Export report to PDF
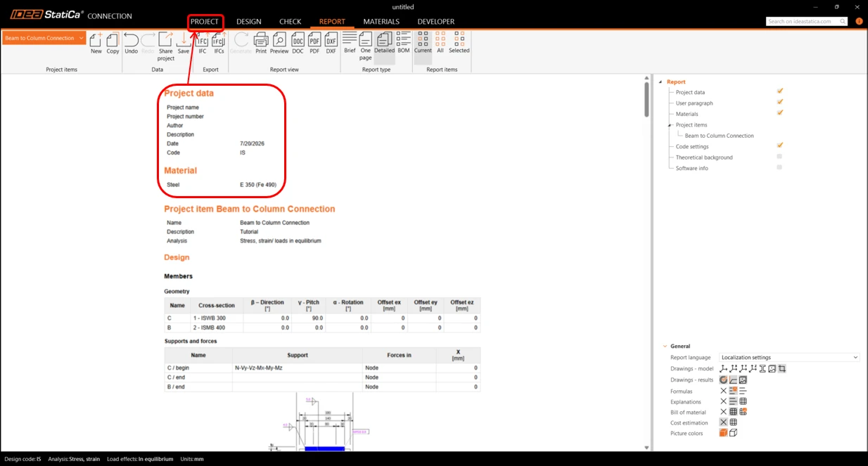 pos(314,42)
